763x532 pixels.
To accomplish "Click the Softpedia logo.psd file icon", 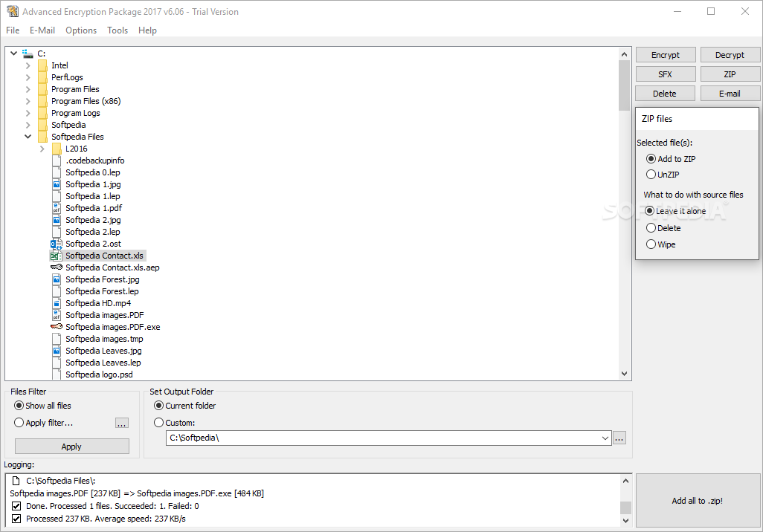I will pos(57,374).
